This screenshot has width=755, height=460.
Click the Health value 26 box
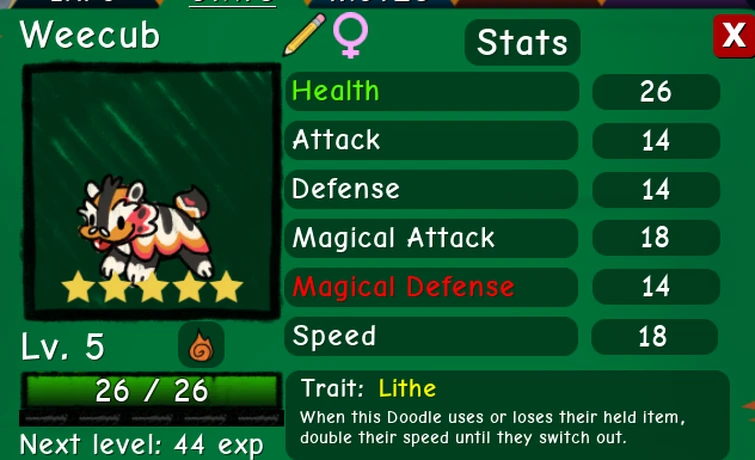click(x=656, y=92)
